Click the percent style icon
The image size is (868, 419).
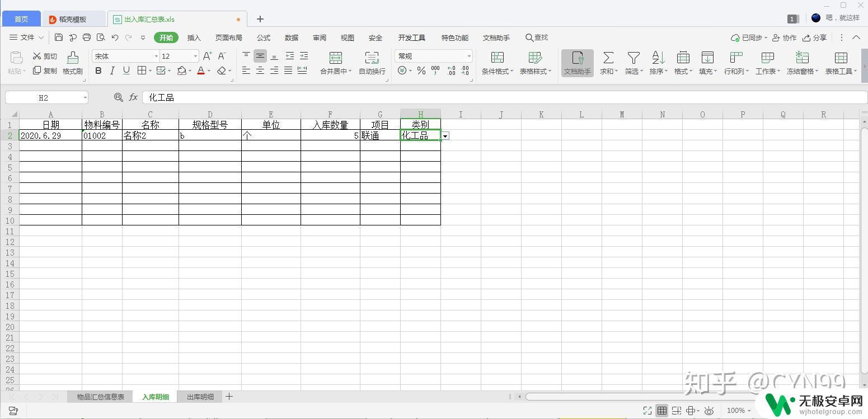click(421, 70)
